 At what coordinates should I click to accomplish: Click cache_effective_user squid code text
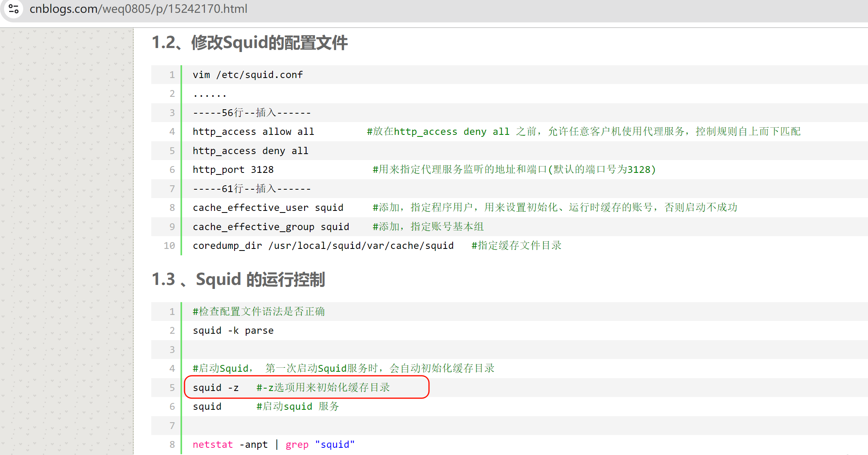268,208
